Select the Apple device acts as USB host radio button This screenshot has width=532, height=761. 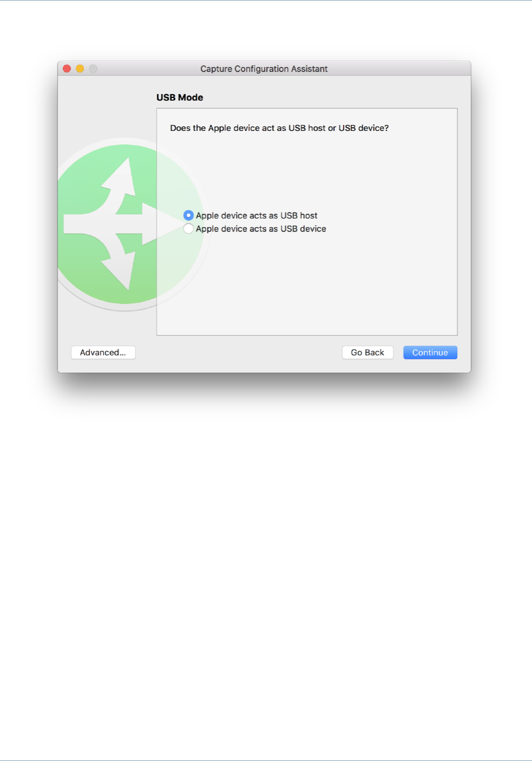click(188, 215)
